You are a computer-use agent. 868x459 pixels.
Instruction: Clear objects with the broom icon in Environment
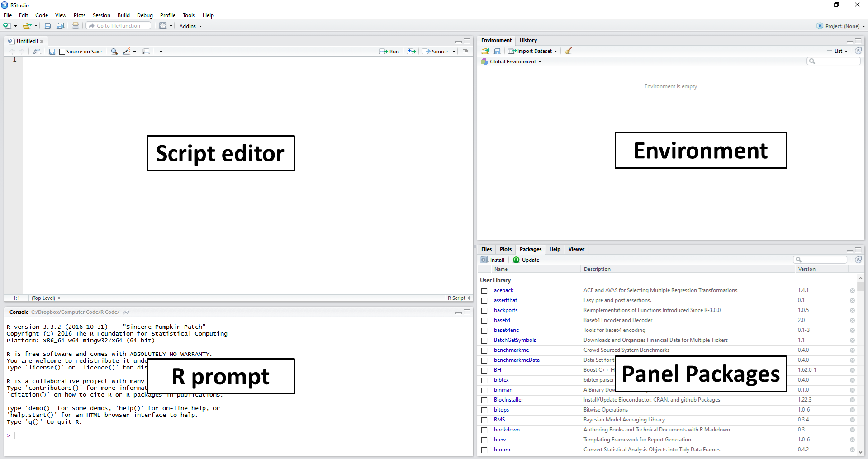point(568,51)
